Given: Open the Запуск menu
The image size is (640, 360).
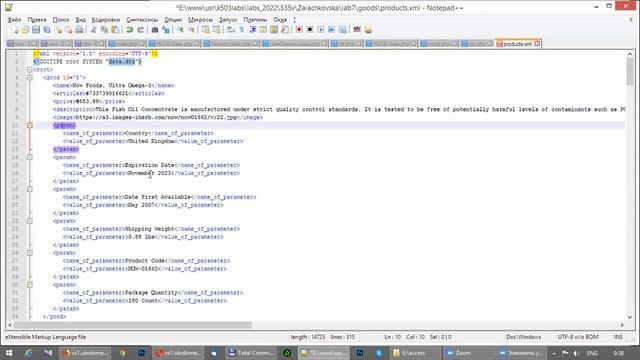Looking at the screenshot, I should (228, 20).
